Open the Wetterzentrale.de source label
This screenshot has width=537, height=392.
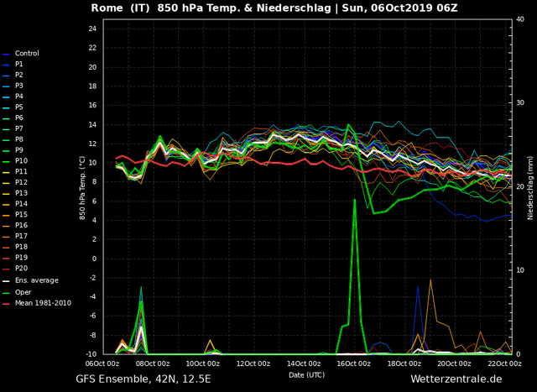pyautogui.click(x=456, y=379)
